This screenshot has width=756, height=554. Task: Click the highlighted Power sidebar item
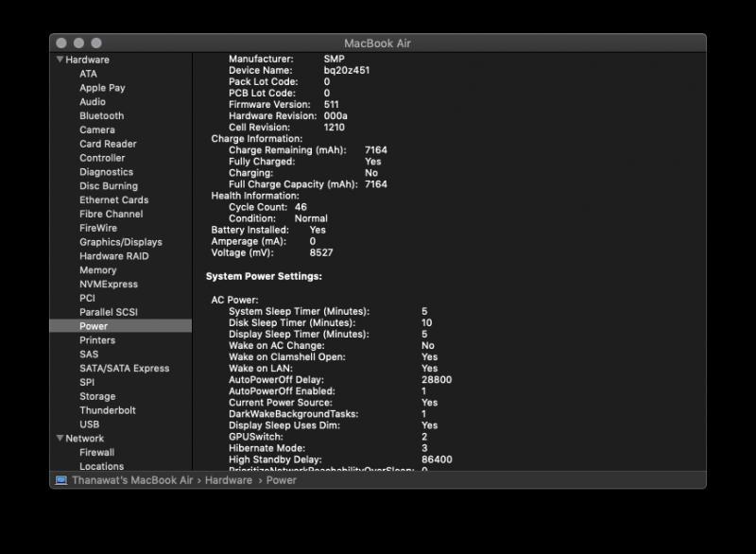click(121, 326)
